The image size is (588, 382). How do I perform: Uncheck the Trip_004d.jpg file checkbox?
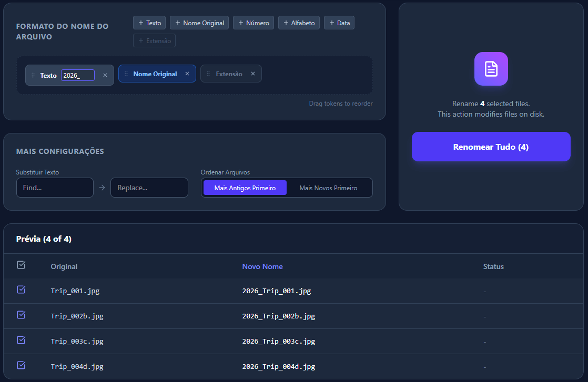(22, 365)
